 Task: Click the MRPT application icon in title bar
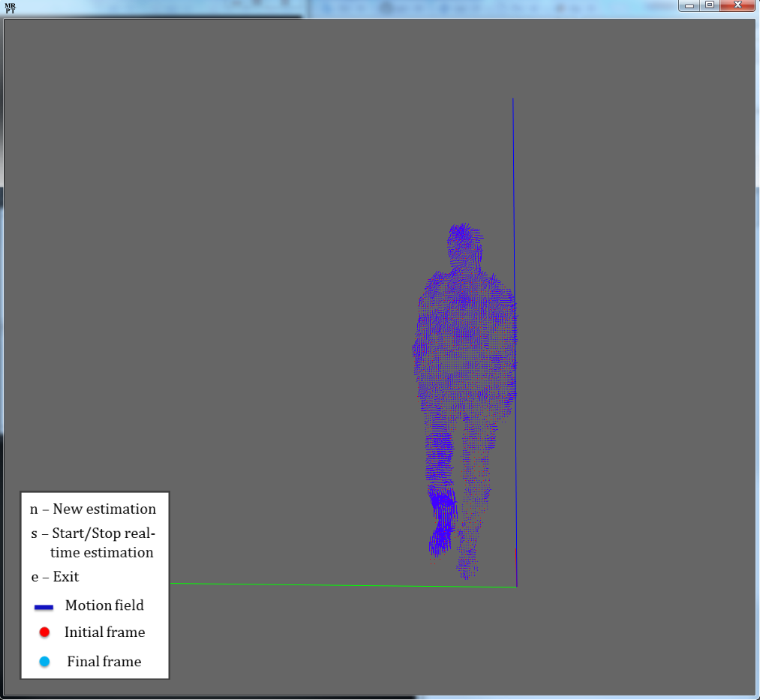click(x=10, y=8)
